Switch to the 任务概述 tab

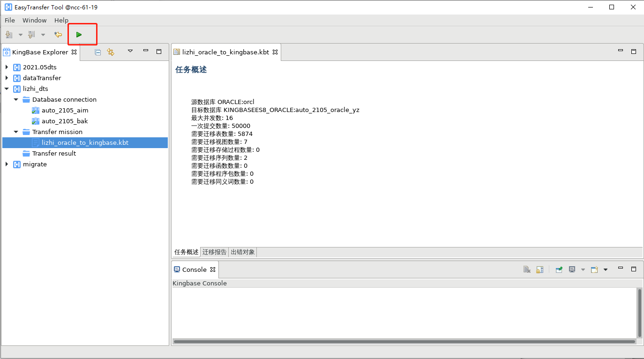[x=187, y=252]
